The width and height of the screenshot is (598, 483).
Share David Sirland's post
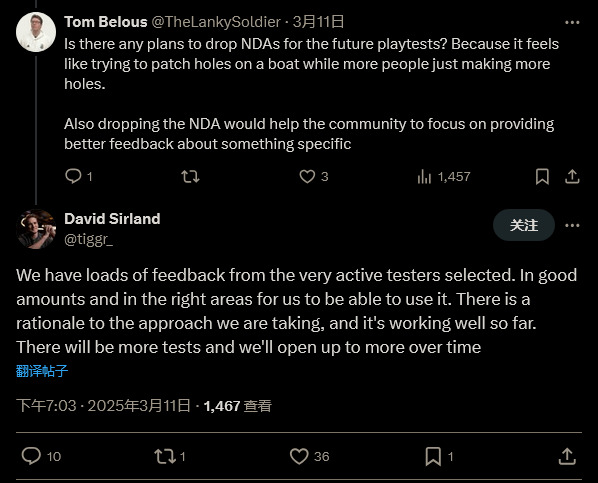tap(567, 456)
